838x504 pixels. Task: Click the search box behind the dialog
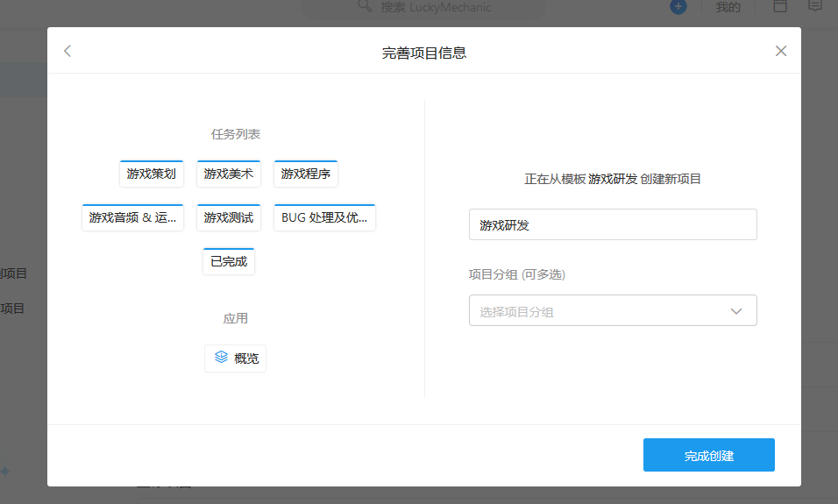tap(423, 8)
